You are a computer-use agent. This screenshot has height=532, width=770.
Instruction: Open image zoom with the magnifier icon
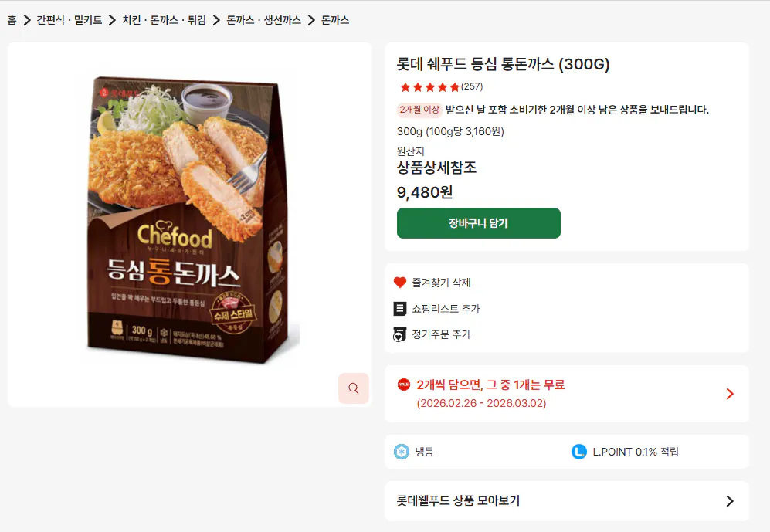[354, 388]
